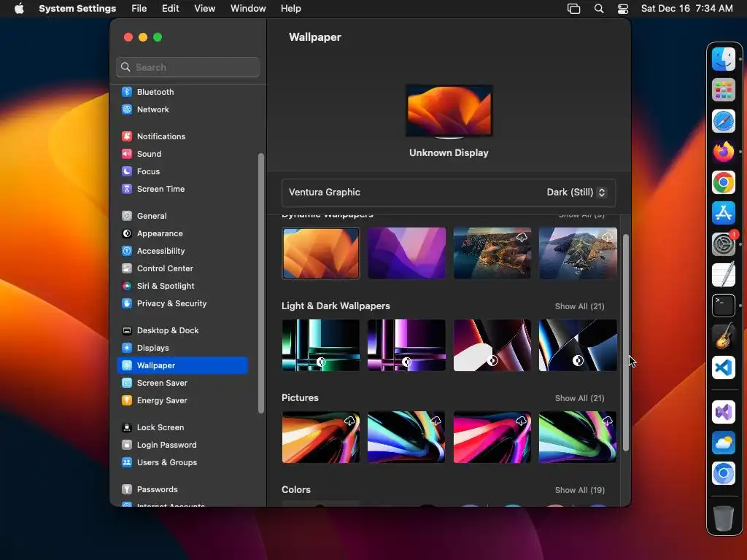Open Spotlight search in the menu bar
Viewport: 747px width, 560px height.
[599, 9]
